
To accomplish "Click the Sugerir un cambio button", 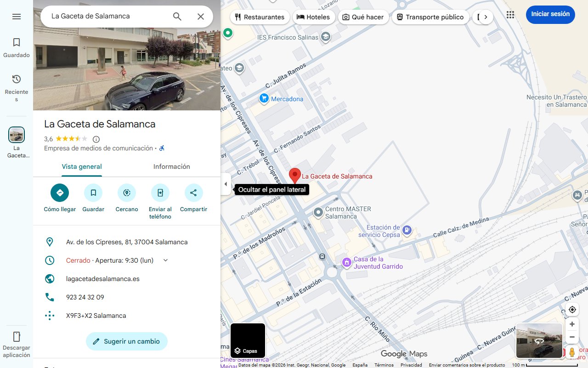I will pos(126,341).
